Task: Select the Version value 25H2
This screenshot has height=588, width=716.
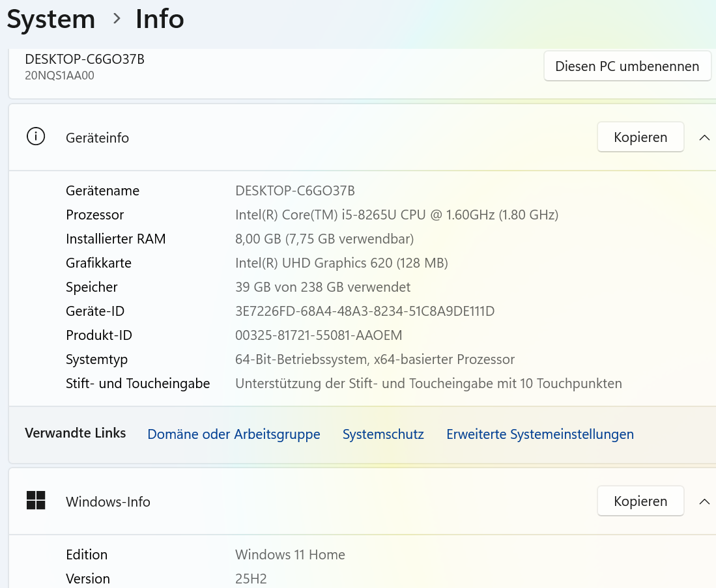Action: click(x=251, y=579)
